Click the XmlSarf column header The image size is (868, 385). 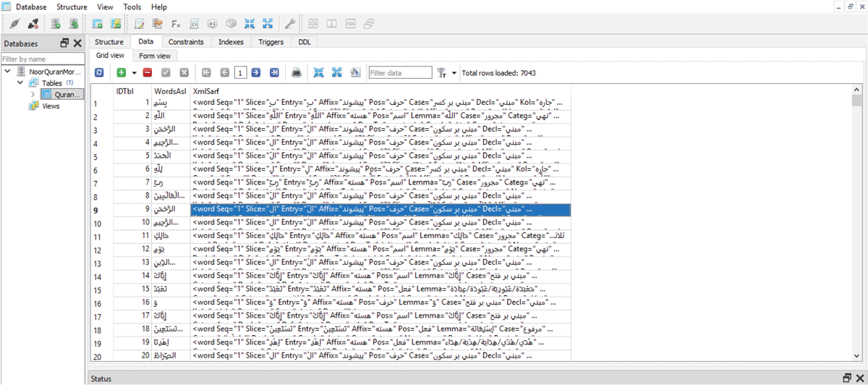(380, 91)
